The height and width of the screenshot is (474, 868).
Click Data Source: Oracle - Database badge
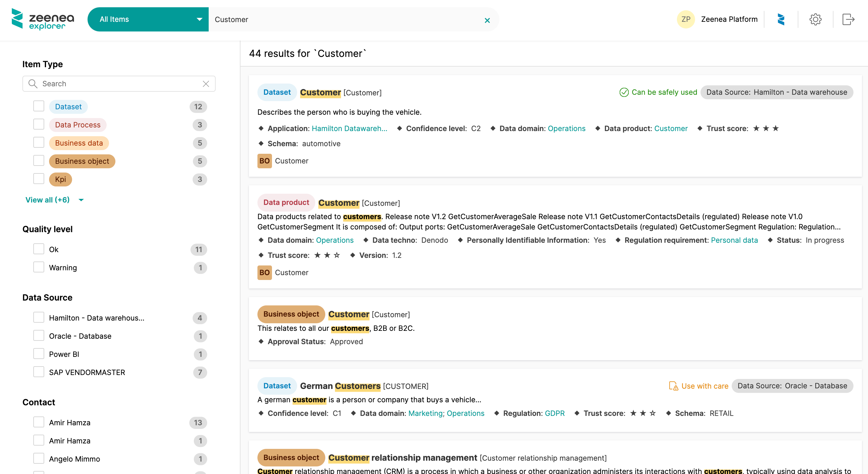[x=793, y=386]
